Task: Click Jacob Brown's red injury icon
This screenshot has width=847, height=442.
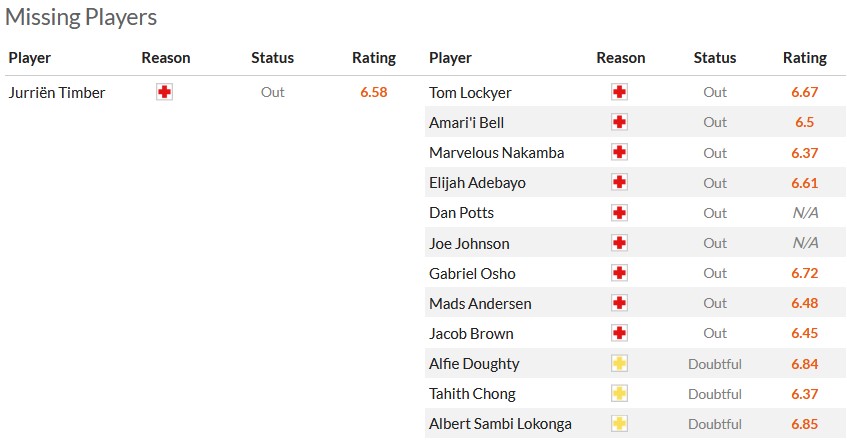Action: (x=620, y=333)
